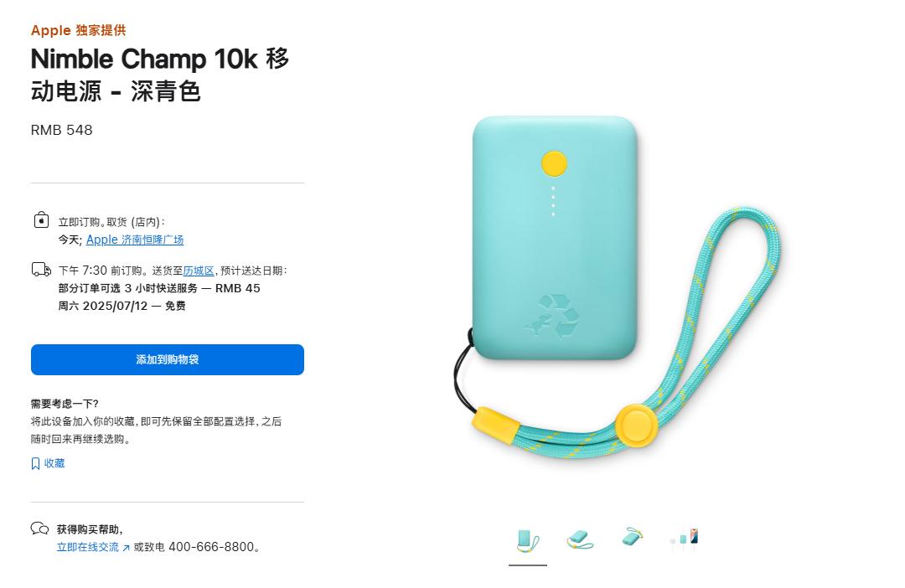Start online chat via 立即在线交流

click(88, 547)
